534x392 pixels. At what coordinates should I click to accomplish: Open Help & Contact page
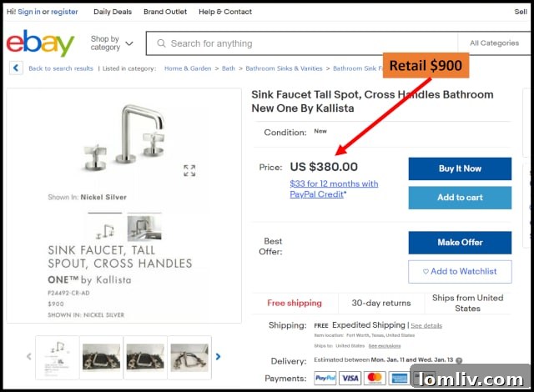click(x=225, y=12)
